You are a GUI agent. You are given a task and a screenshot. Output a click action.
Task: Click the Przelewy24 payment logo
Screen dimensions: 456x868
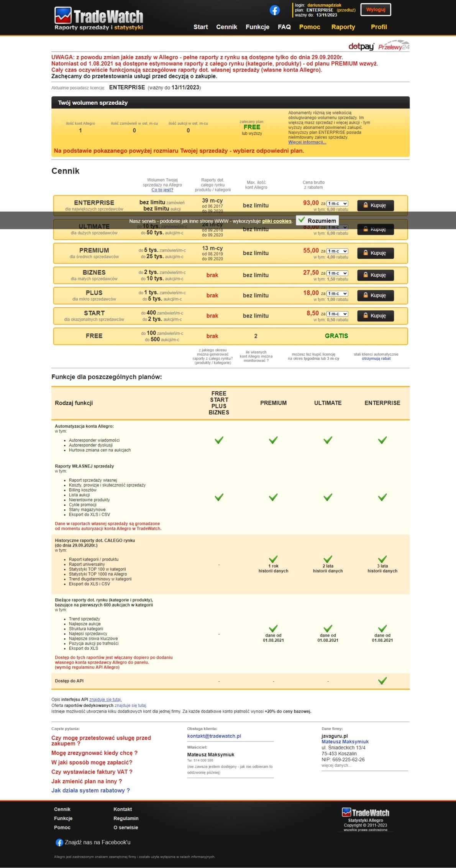tap(394, 45)
